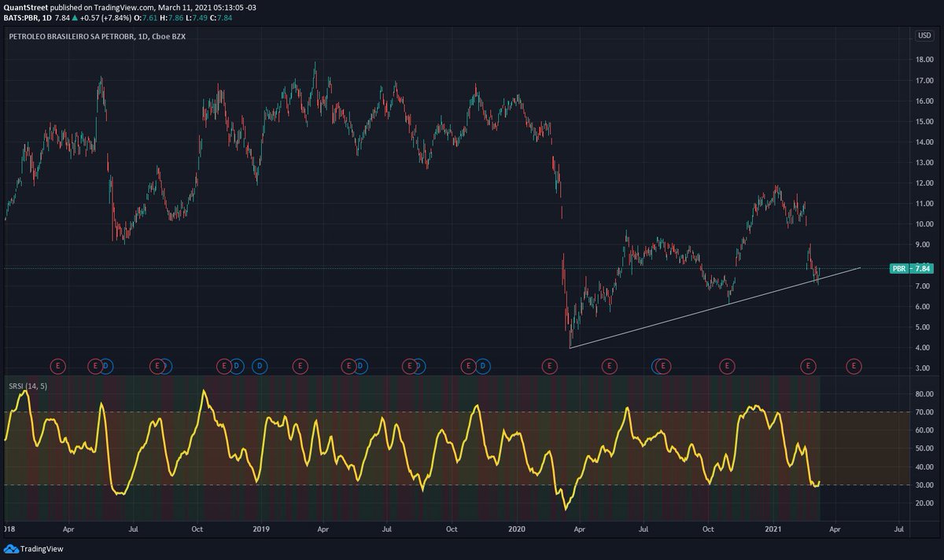Click the Apr label following 2021 on time axis

pyautogui.click(x=835, y=530)
